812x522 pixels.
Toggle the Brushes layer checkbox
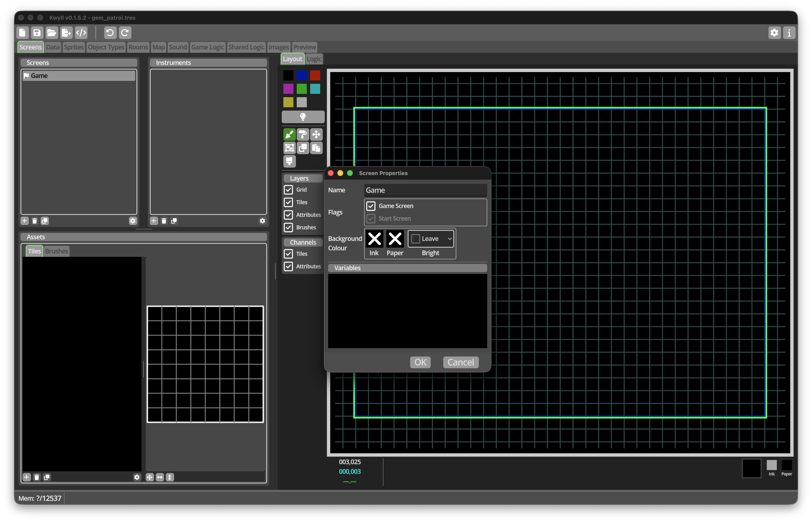[x=288, y=227]
